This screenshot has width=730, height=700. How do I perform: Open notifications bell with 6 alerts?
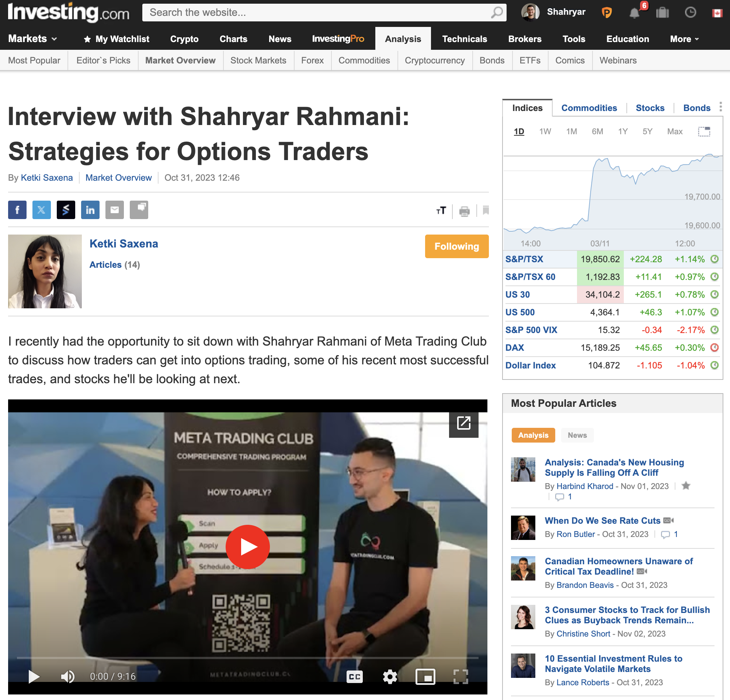click(x=635, y=13)
